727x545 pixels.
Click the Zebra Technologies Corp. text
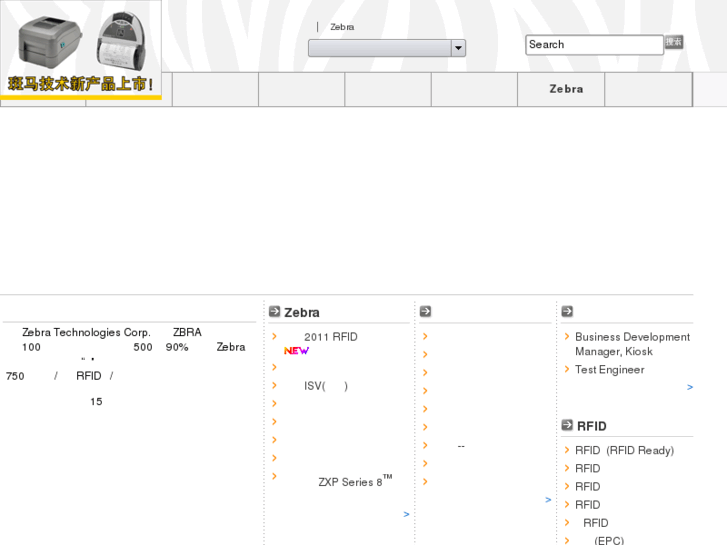(86, 333)
